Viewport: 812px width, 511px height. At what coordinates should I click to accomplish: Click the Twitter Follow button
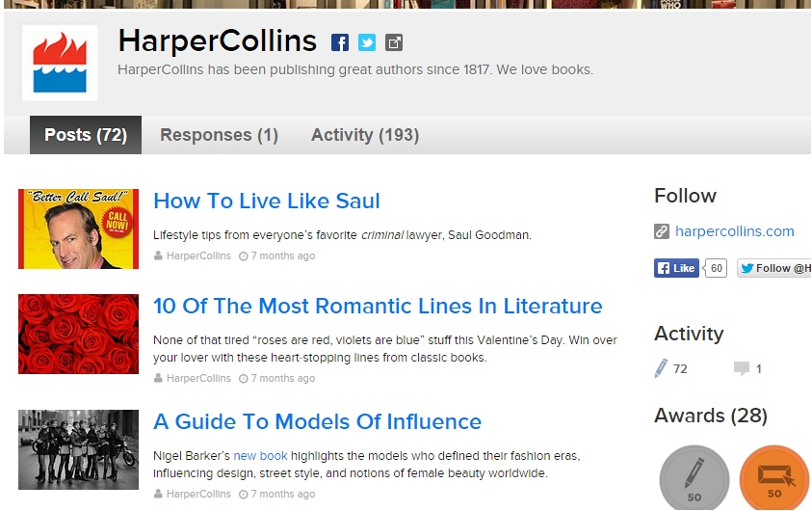tap(774, 268)
